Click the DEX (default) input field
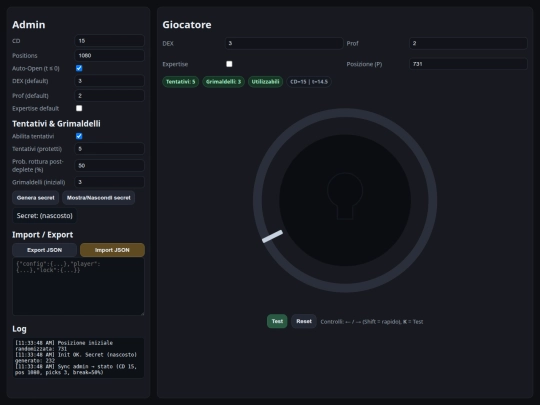The image size is (540, 405). [110, 81]
